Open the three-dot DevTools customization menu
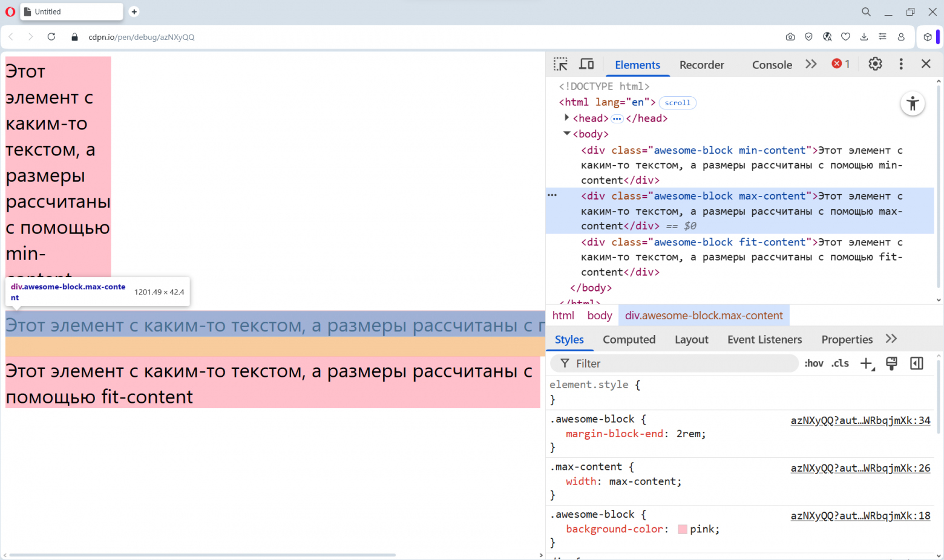This screenshot has height=560, width=944. (x=901, y=63)
